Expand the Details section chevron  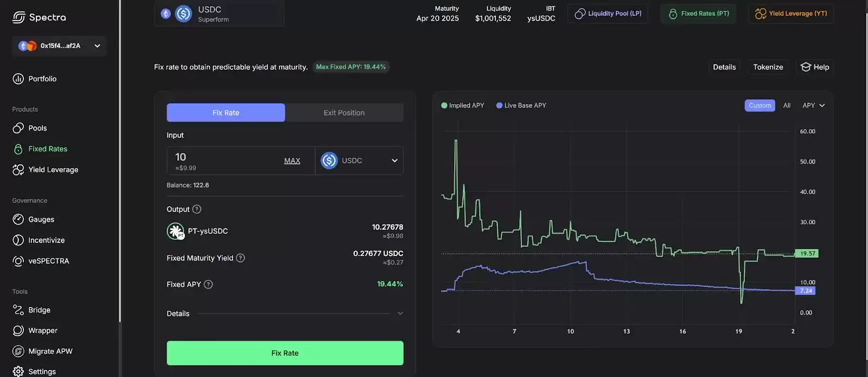[400, 314]
